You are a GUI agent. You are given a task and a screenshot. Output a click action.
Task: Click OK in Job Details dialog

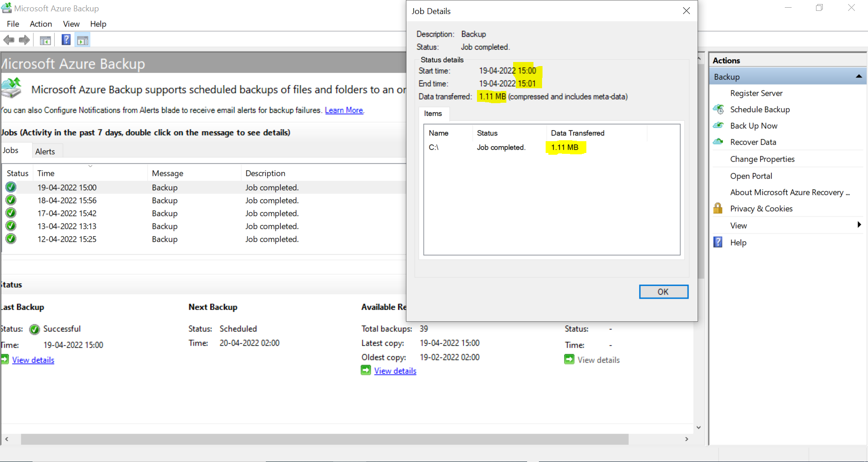coord(663,292)
